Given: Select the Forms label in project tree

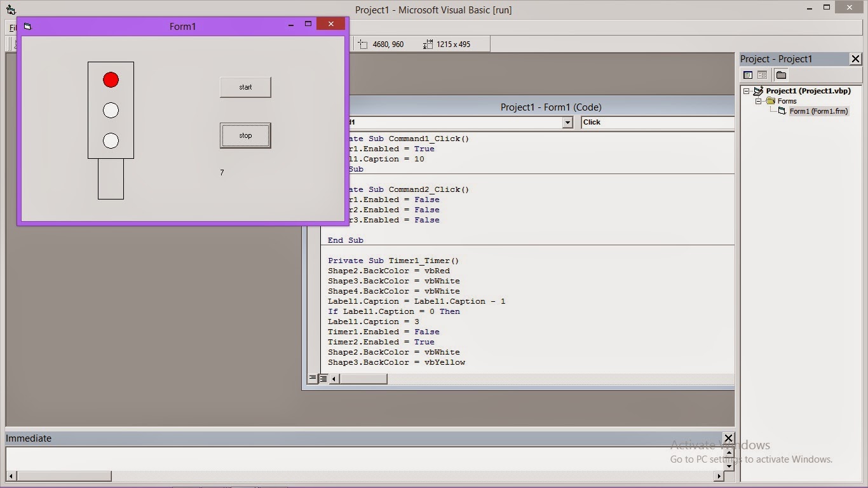Looking at the screenshot, I should (787, 101).
